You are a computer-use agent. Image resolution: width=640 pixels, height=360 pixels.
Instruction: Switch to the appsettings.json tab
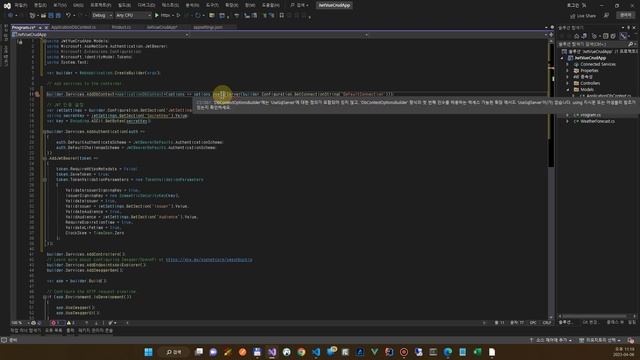[208, 27]
